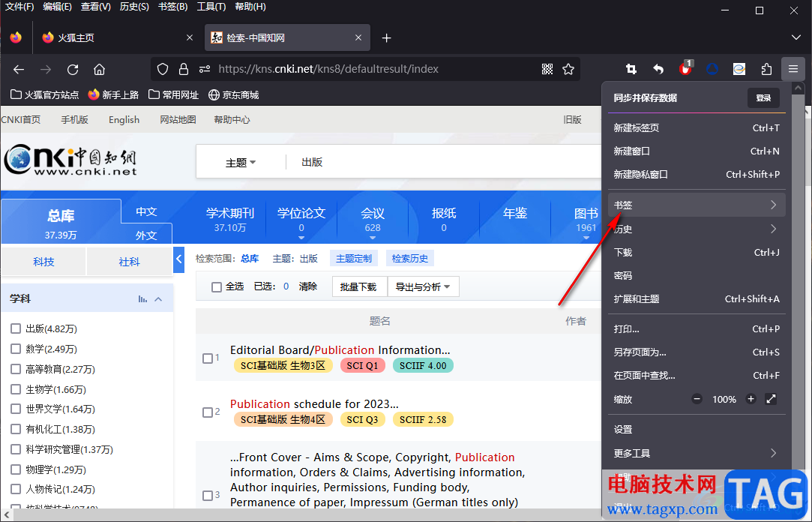Open site permissions icon in address bar
The image size is (812, 522).
coord(205,70)
